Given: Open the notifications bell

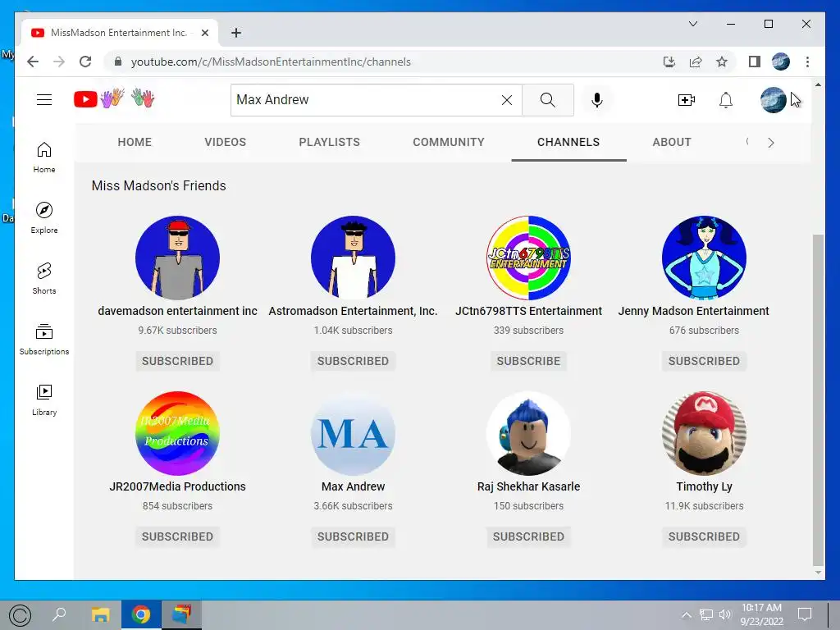Looking at the screenshot, I should pos(725,99).
